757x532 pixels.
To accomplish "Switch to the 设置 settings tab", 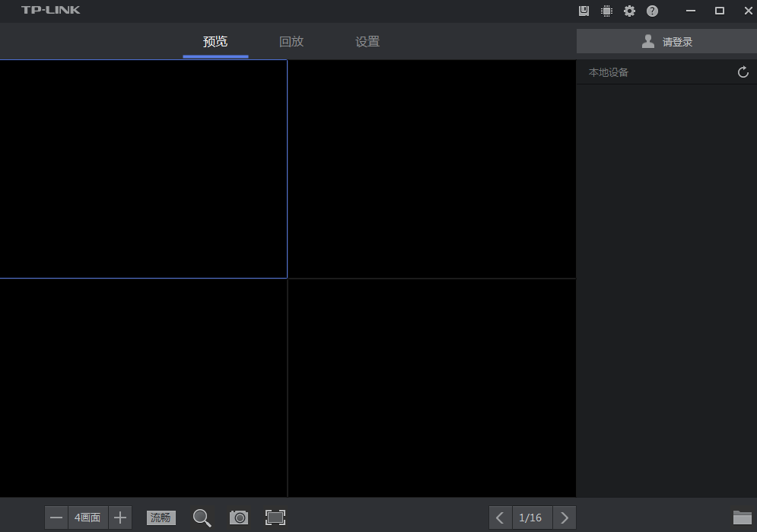I will click(x=367, y=42).
